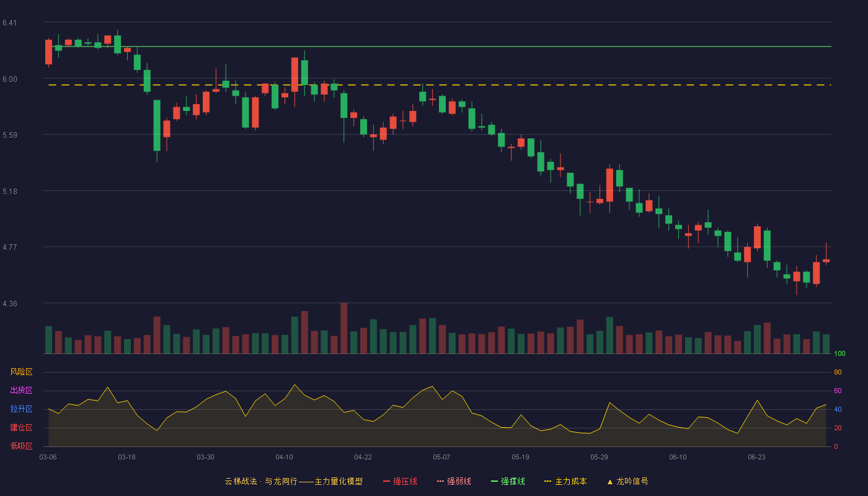Click the red candle at 06-23

click(757, 237)
